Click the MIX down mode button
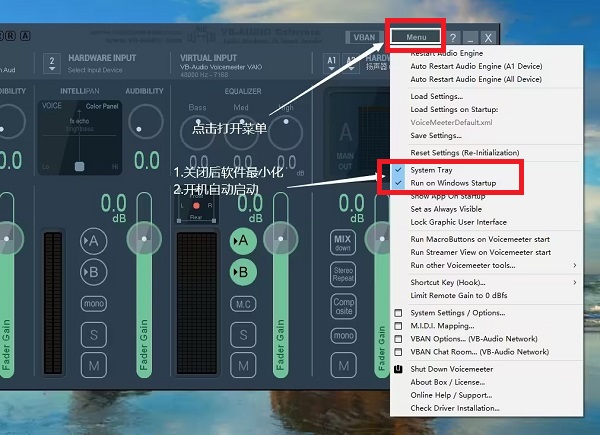Screen dimensions: 600x435 pyautogui.click(x=343, y=244)
